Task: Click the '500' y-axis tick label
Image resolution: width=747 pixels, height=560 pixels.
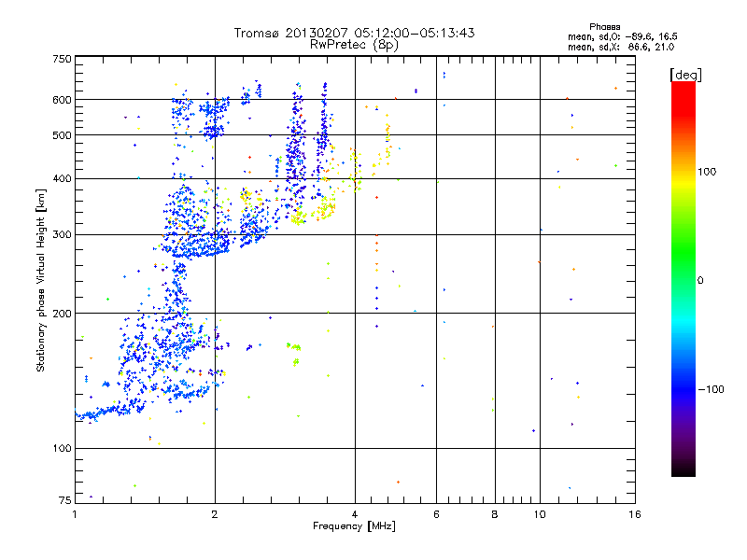Action: pos(62,135)
